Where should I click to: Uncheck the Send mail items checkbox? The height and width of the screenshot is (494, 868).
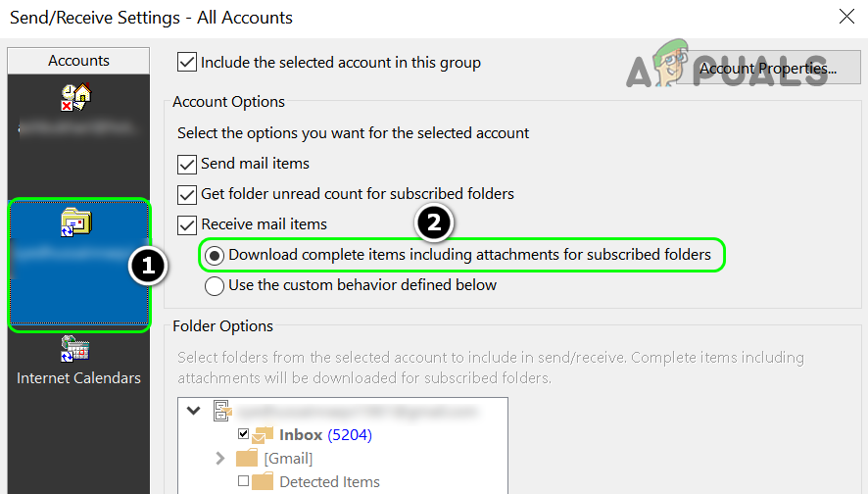tap(187, 164)
